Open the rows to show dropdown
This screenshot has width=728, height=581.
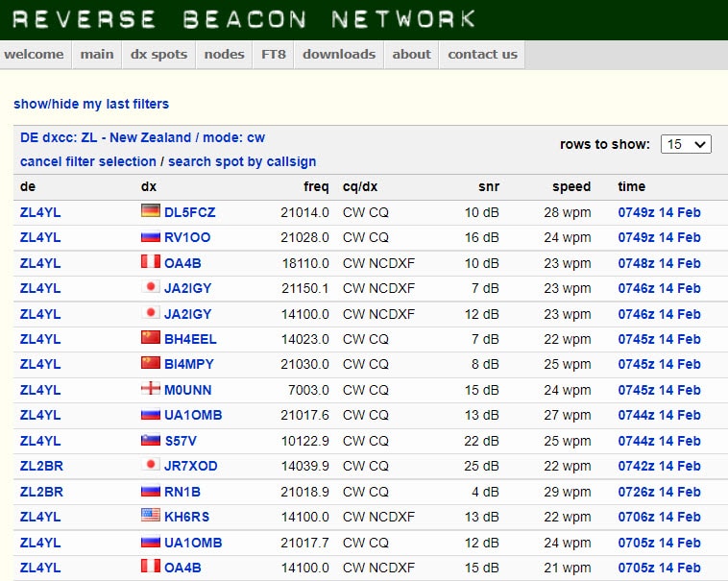(686, 144)
